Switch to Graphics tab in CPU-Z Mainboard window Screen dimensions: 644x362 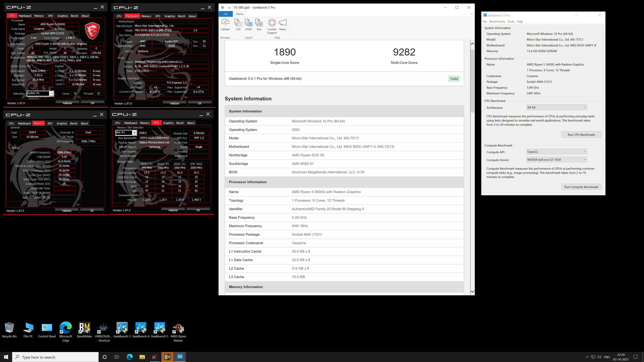pyautogui.click(x=170, y=16)
